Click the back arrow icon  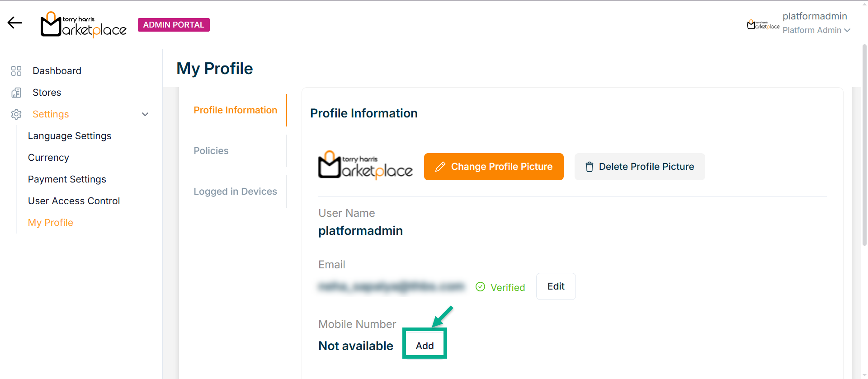[15, 23]
